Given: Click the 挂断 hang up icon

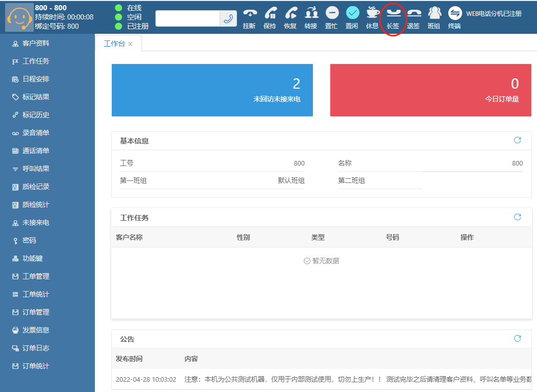Looking at the screenshot, I should 250,13.
